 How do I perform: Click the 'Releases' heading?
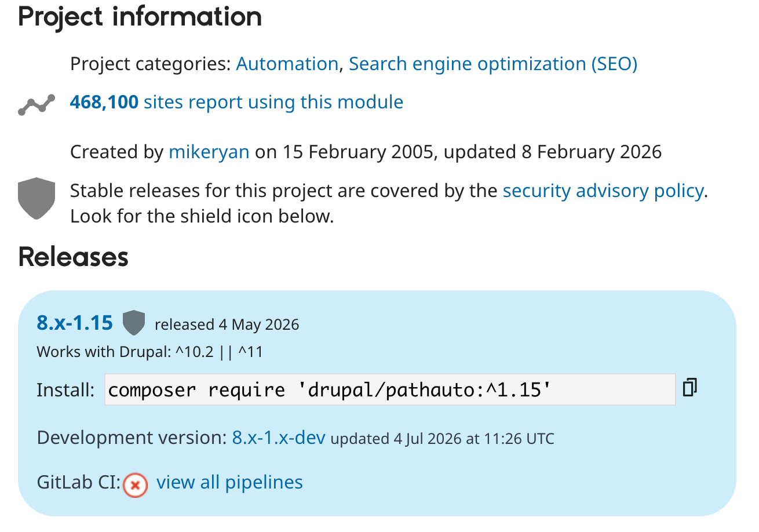point(73,257)
